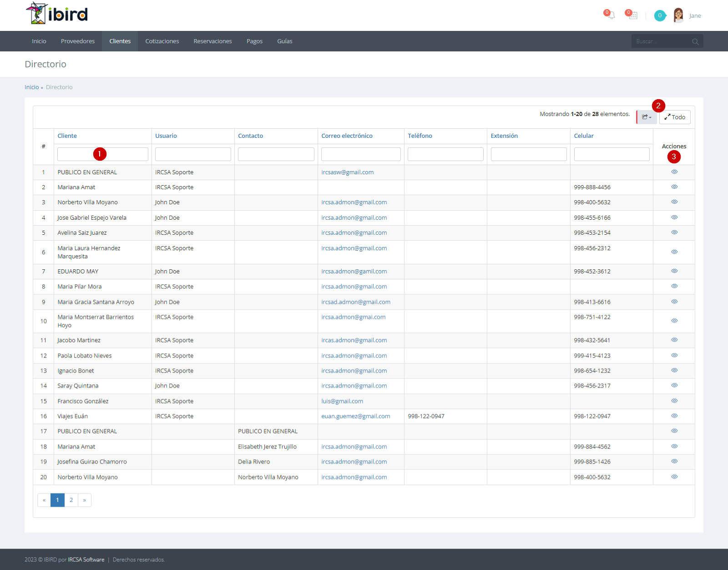Click the previous page arrow
728x570 pixels.
[44, 500]
